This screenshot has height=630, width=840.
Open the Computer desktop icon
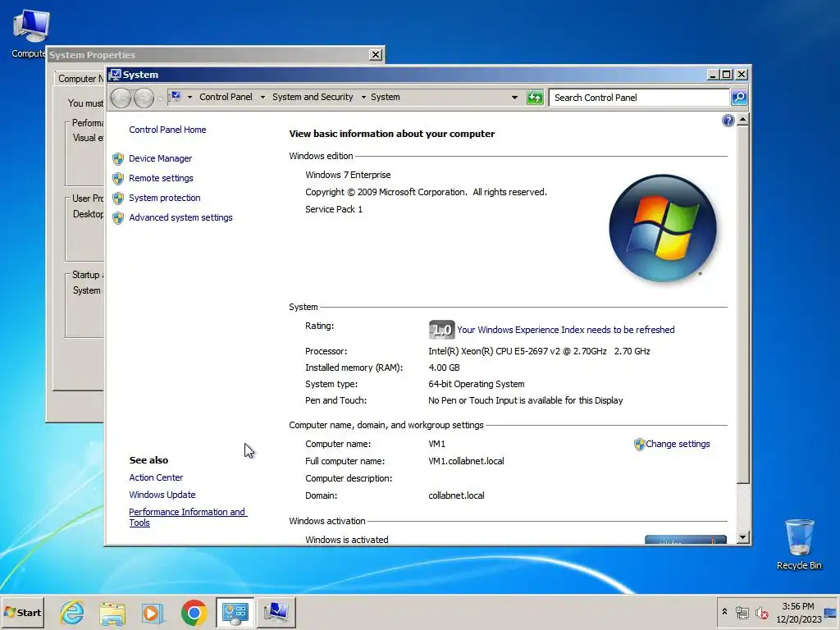pyautogui.click(x=30, y=32)
